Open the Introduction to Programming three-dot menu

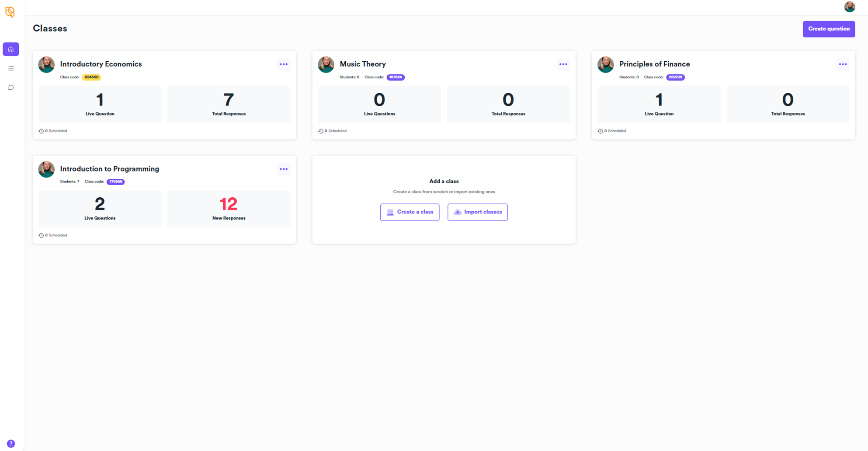284,169
